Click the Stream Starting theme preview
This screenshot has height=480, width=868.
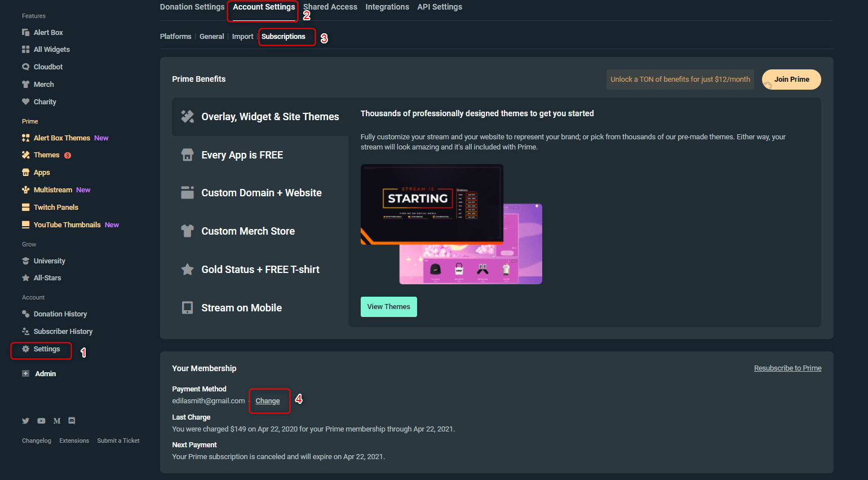click(x=432, y=204)
